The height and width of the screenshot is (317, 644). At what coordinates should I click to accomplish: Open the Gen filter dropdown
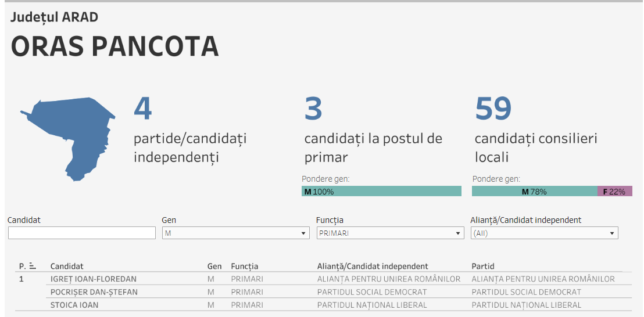(235, 233)
